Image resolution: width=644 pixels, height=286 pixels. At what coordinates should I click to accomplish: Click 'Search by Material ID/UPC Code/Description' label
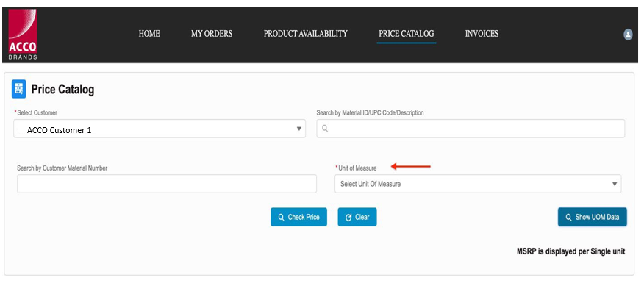pos(370,112)
